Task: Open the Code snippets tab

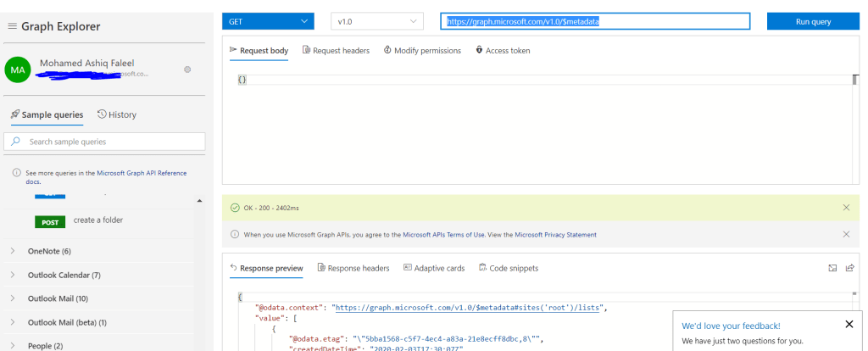Action: coord(509,268)
